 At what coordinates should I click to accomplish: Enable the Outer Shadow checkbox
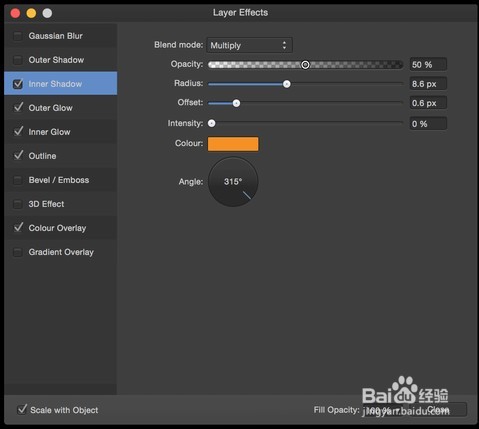point(18,60)
